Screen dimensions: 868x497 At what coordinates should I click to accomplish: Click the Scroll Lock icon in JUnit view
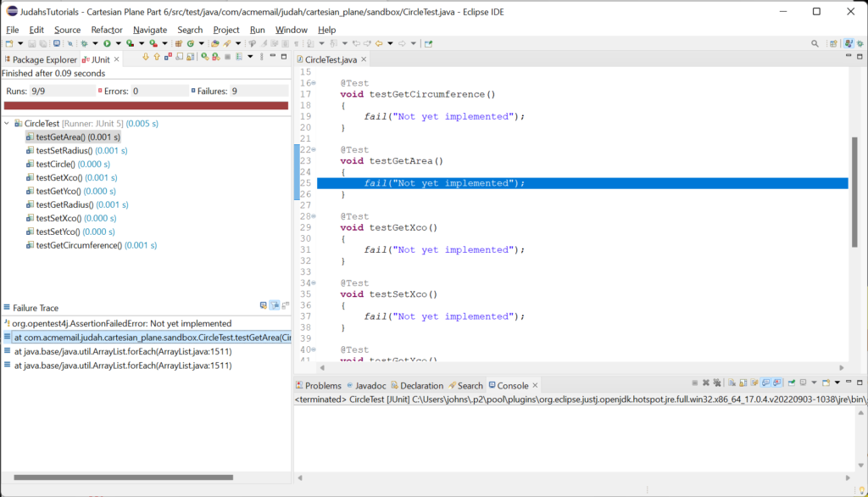pyautogui.click(x=191, y=57)
